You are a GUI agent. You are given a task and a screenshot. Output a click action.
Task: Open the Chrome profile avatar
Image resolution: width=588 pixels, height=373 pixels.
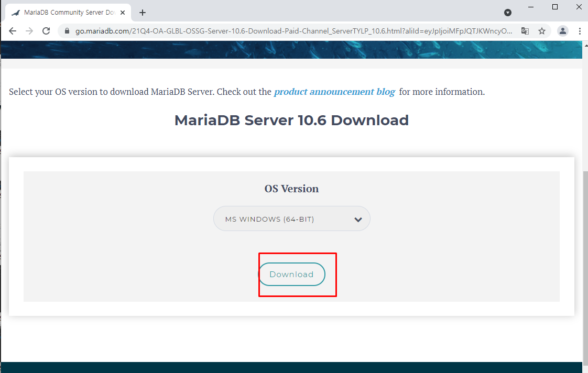(x=563, y=31)
